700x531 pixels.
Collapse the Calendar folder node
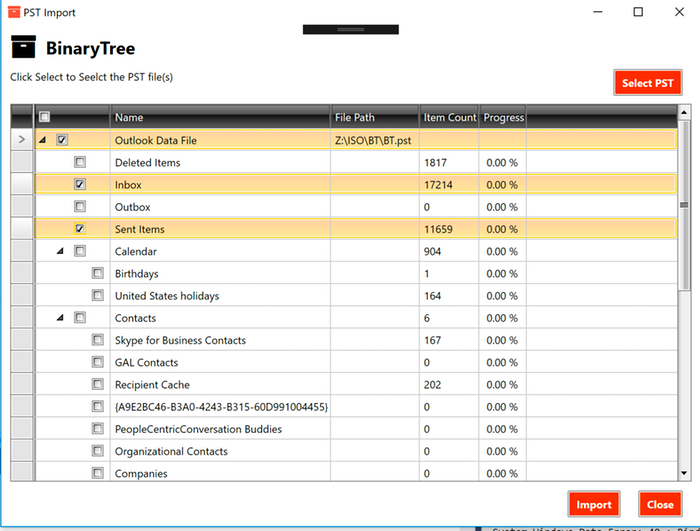(60, 251)
